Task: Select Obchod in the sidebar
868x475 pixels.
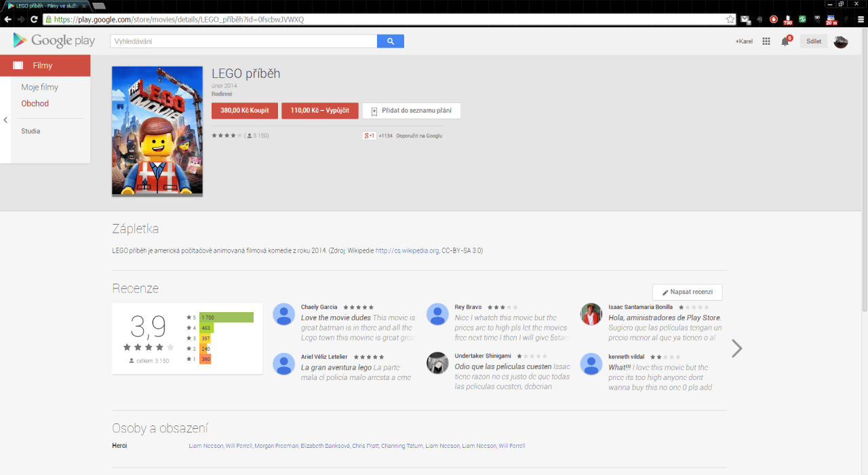Action: [x=35, y=103]
